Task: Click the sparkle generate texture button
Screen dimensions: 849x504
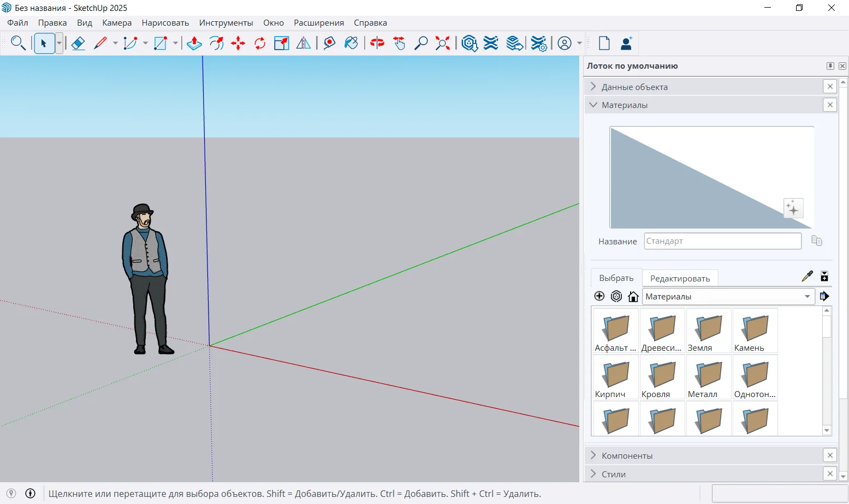Action: click(793, 208)
